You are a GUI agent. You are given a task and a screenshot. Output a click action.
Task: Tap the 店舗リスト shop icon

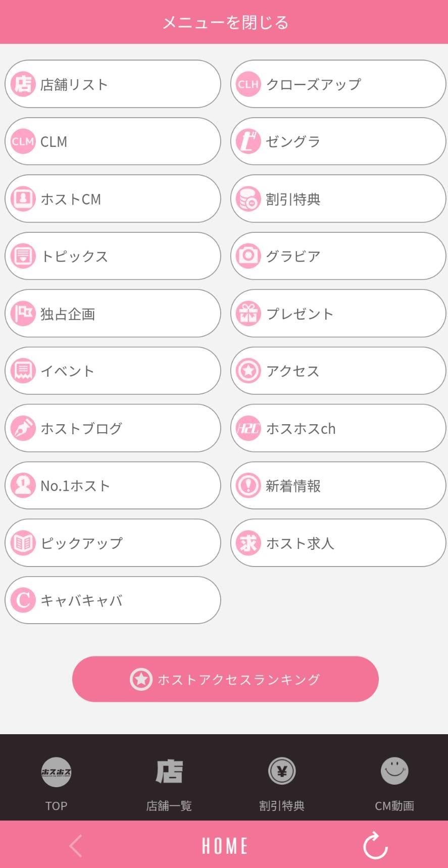pos(23,84)
